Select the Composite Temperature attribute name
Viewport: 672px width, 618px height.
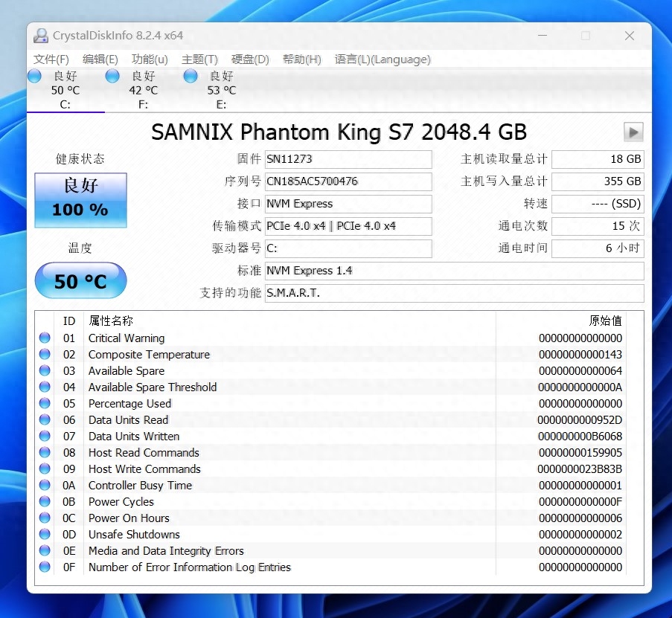[x=149, y=354]
